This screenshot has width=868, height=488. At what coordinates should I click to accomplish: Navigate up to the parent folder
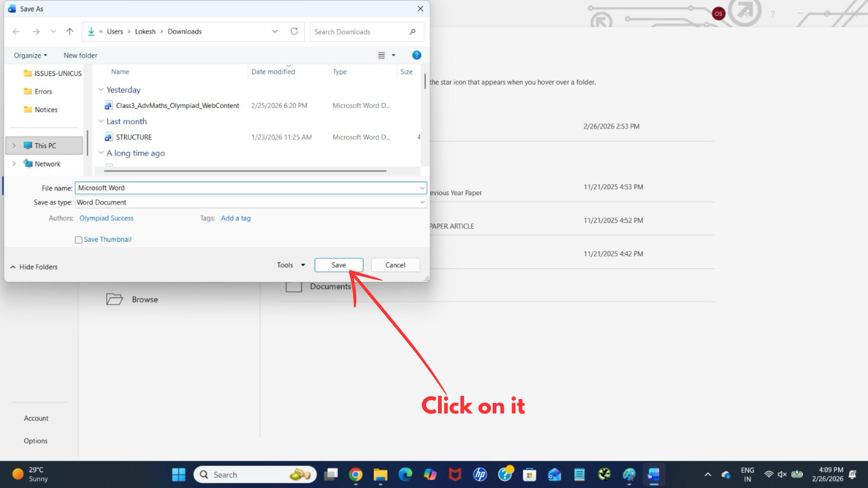[x=70, y=31]
